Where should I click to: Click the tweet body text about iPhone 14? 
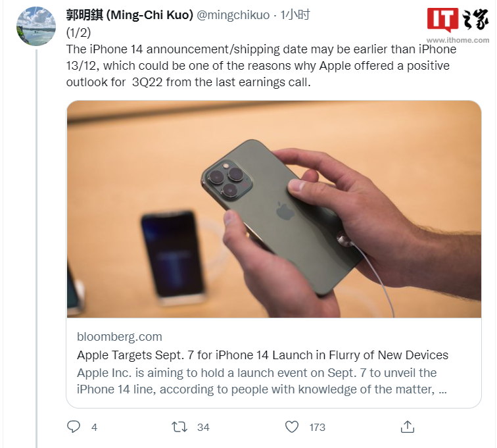[261, 66]
